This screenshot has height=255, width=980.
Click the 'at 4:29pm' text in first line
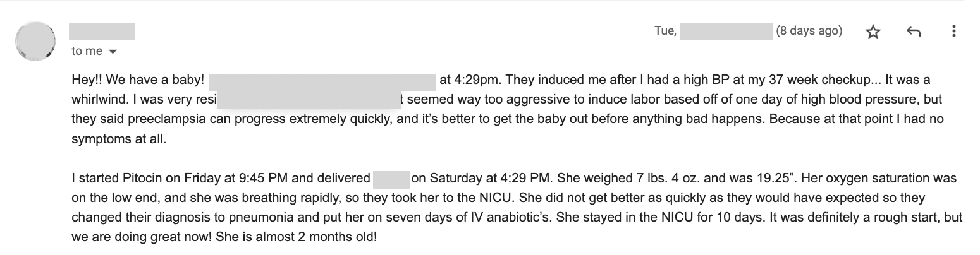pyautogui.click(x=469, y=81)
